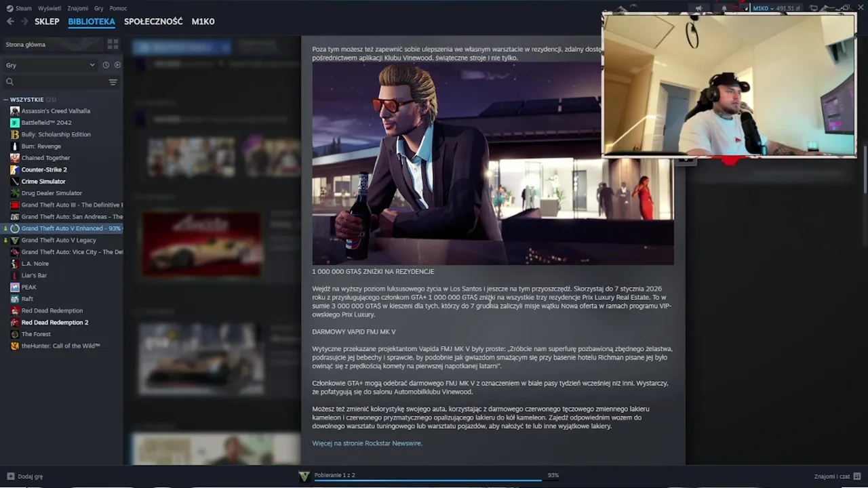Click the Add a game plus icon
This screenshot has height=488, width=868.
10,476
